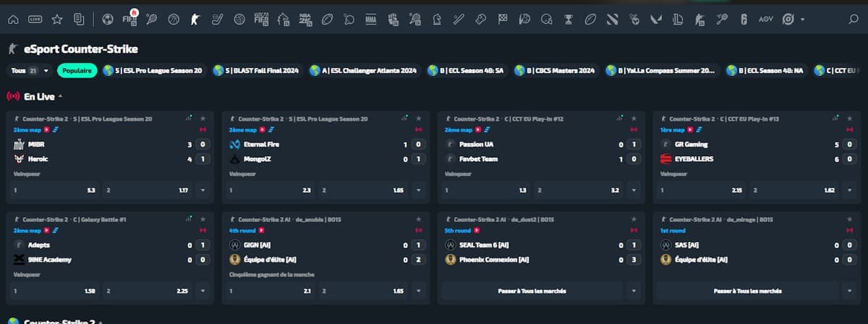Image resolution: width=868 pixels, height=324 pixels.
Task: Bet on 9INE Academy at odds 2.25
Action: pyautogui.click(x=148, y=291)
